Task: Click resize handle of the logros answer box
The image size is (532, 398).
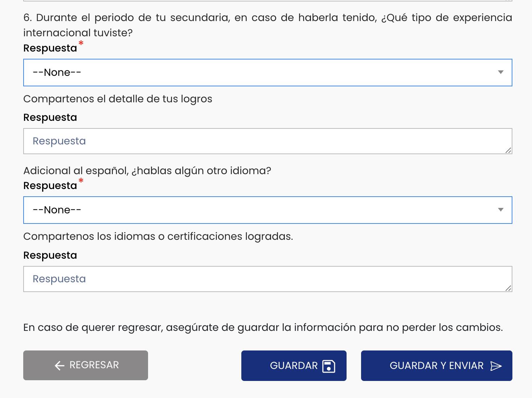Action: (x=508, y=150)
